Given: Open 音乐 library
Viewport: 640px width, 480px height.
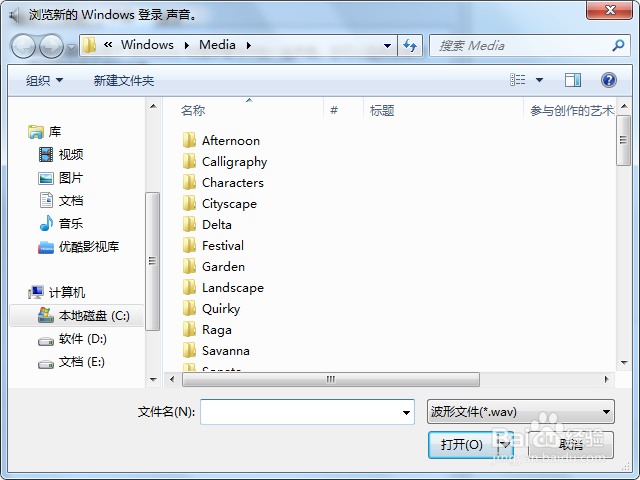Looking at the screenshot, I should [x=61, y=224].
